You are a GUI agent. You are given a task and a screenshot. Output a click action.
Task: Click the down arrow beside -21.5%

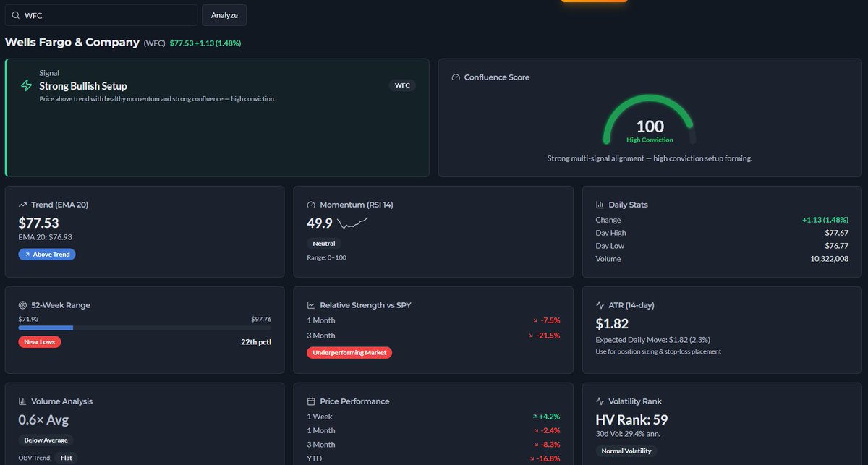point(532,336)
